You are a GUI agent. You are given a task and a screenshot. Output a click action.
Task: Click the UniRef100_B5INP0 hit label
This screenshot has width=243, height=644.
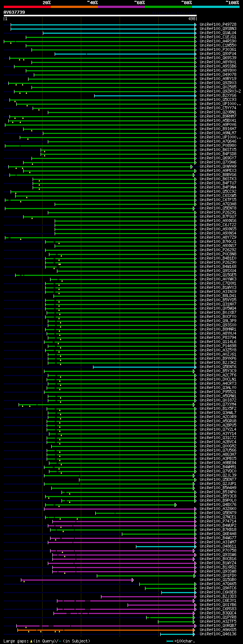point(218,492)
